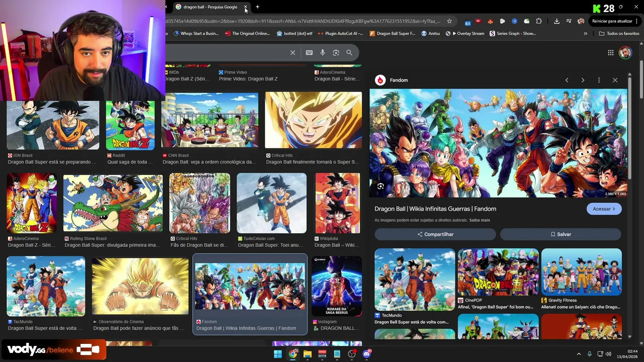Open the Plugin AutoCut AI bookmark
The height and width of the screenshot is (362, 644).
coord(341,34)
